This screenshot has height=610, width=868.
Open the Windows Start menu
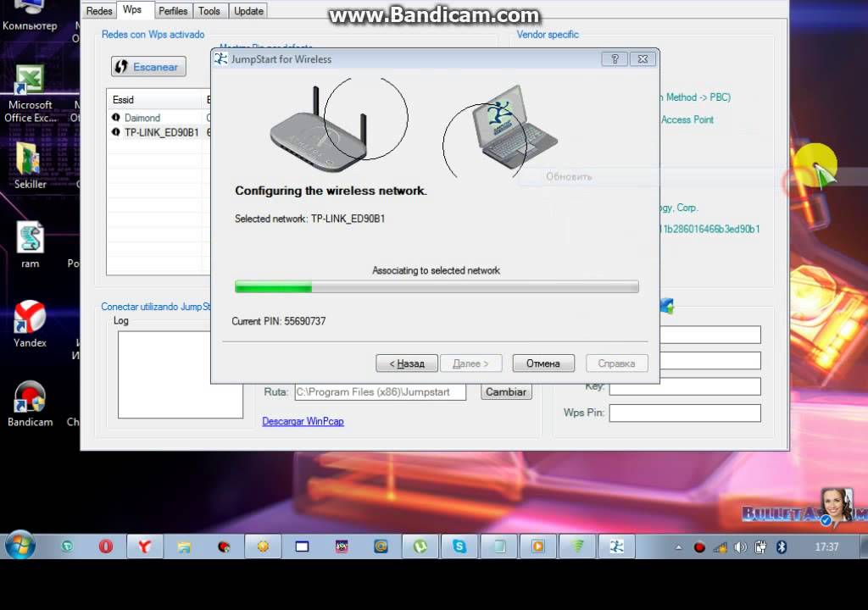click(20, 546)
